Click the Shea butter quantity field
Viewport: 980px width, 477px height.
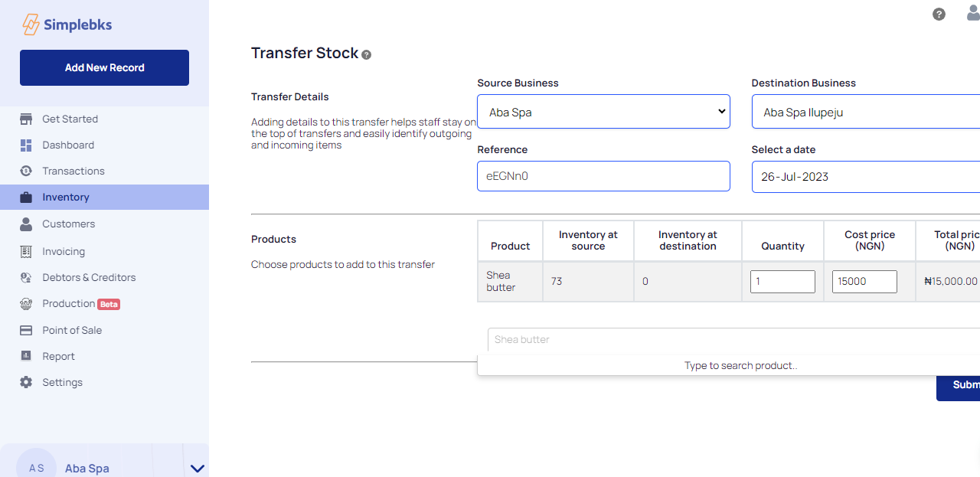coord(782,281)
